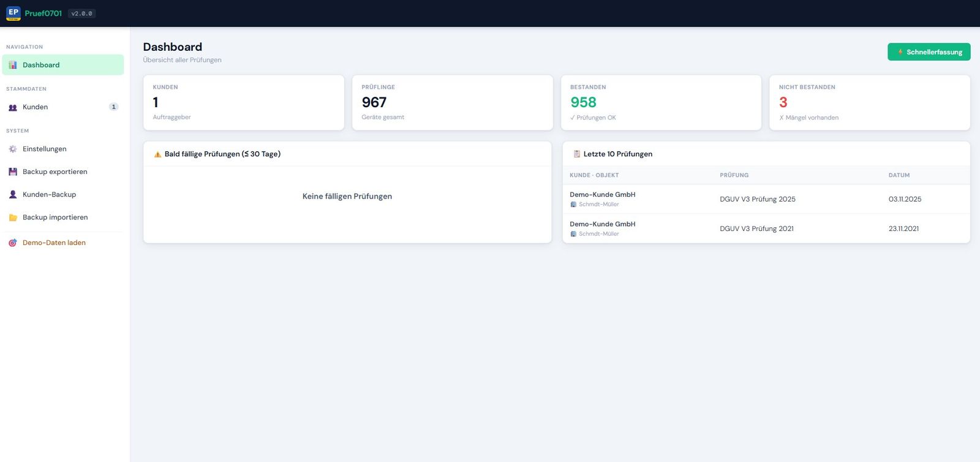
Task: Click the warning triangle icon beside Bald fällige Prüfungen
Action: [x=157, y=154]
